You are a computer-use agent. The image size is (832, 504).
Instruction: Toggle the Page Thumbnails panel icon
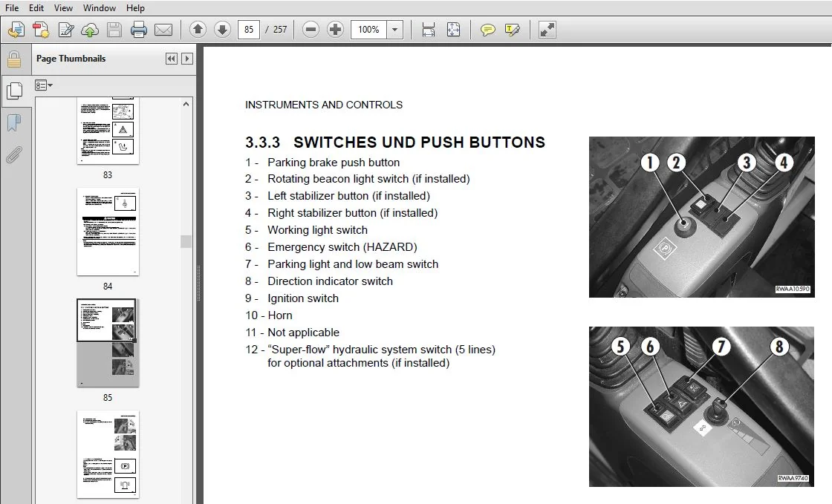tap(14, 91)
